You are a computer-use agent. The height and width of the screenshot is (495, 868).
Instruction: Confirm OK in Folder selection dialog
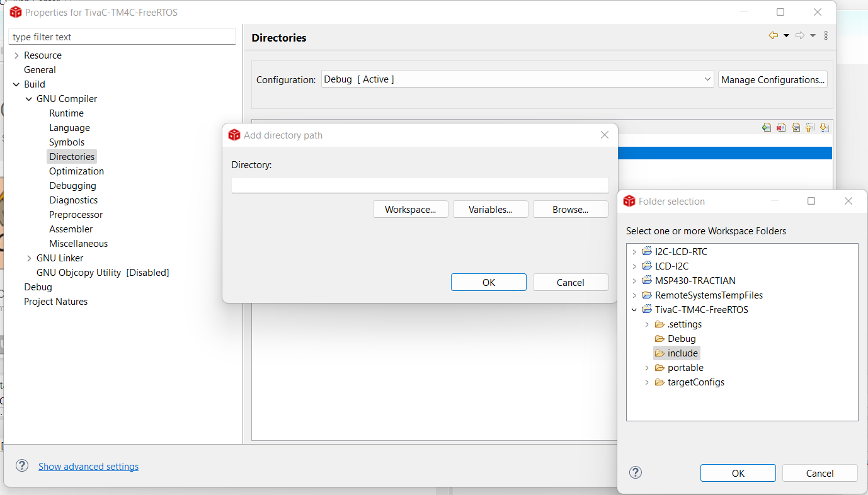pyautogui.click(x=738, y=473)
